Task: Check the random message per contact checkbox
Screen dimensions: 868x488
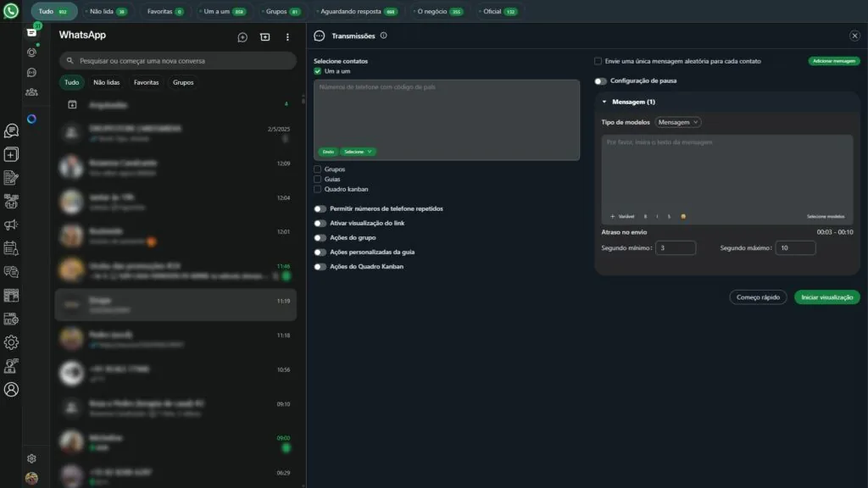Action: click(598, 61)
